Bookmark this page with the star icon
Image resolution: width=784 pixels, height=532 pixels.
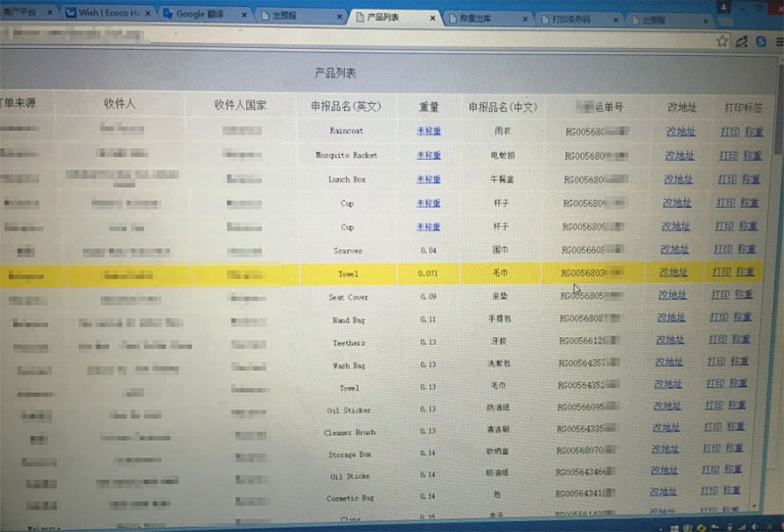pos(721,41)
